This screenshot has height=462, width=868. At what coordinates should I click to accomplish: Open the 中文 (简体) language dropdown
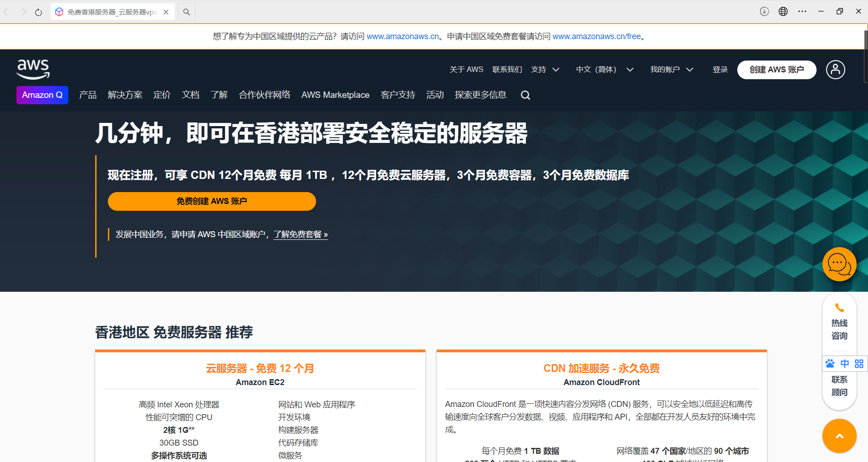click(605, 70)
